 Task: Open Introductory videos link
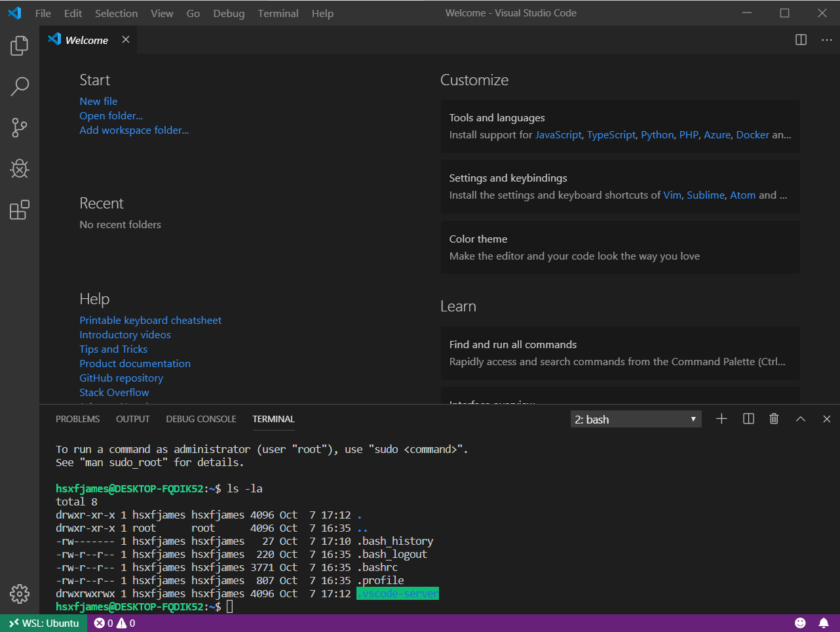point(125,334)
